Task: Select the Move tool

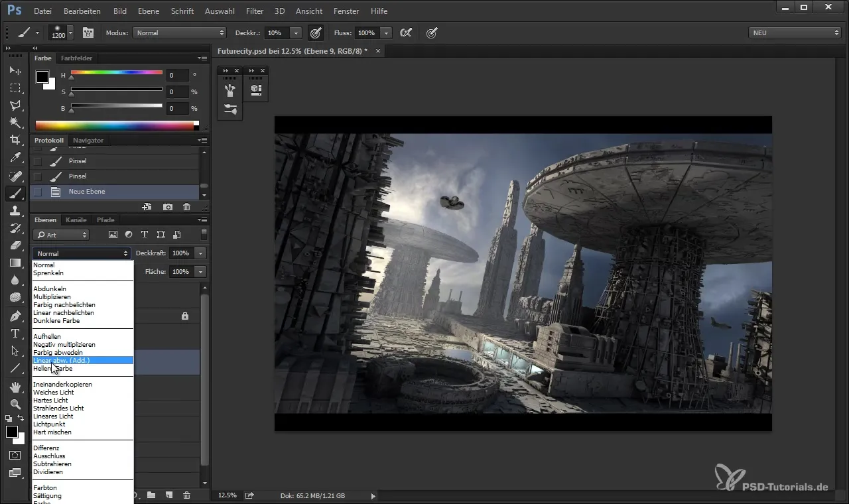Action: tap(15, 70)
